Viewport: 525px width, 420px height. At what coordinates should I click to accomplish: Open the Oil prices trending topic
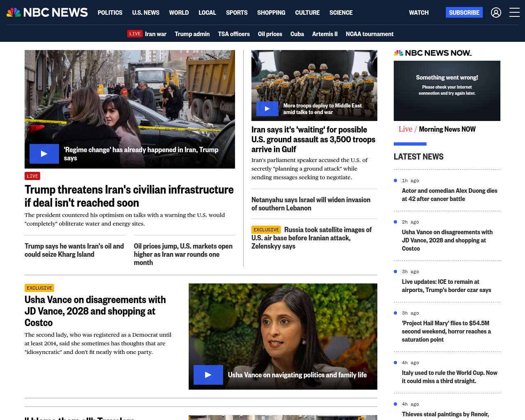(x=270, y=34)
